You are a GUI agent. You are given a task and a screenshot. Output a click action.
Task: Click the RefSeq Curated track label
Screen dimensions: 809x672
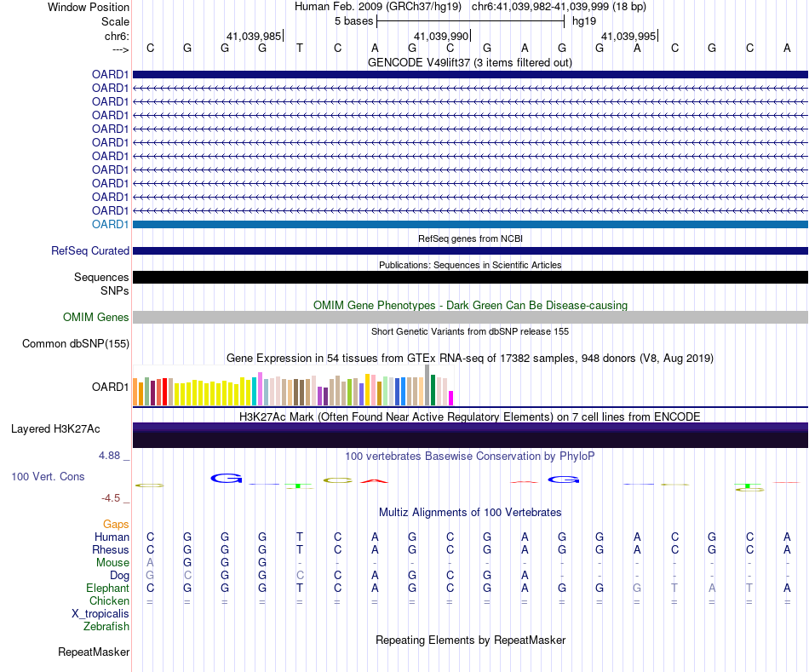pyautogui.click(x=90, y=251)
